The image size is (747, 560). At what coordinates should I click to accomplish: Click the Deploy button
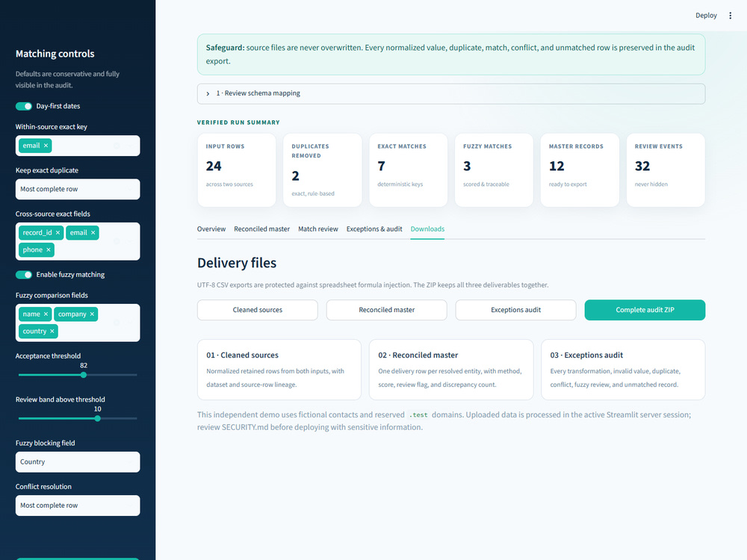[x=706, y=16]
